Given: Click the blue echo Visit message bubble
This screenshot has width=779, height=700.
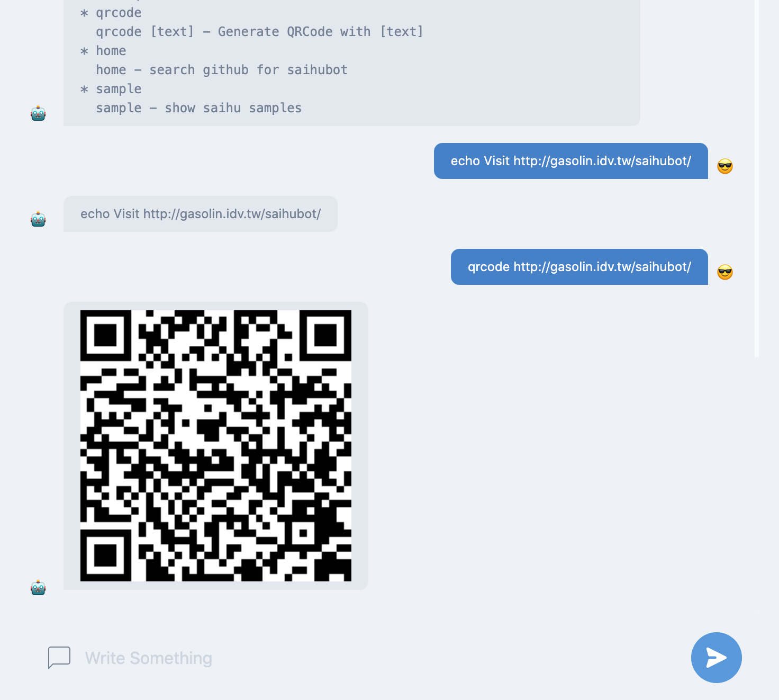Looking at the screenshot, I should pyautogui.click(x=571, y=161).
